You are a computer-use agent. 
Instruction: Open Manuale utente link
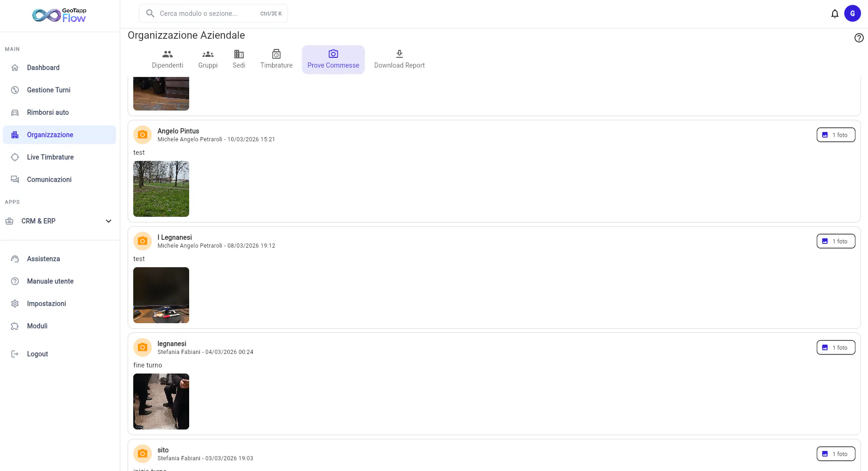tap(59, 281)
